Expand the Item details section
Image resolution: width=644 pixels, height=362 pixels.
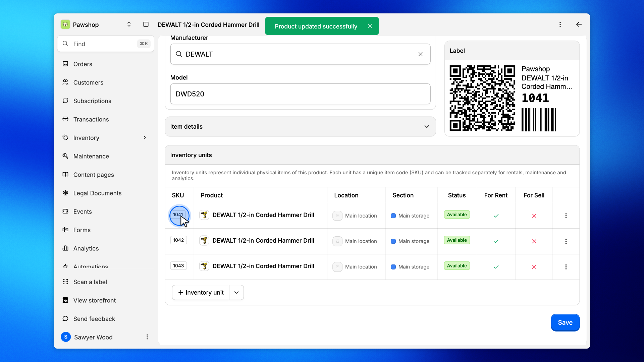(300, 127)
